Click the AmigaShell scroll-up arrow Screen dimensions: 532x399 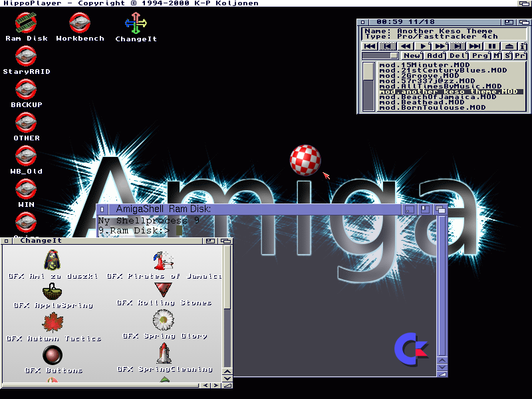click(x=442, y=360)
